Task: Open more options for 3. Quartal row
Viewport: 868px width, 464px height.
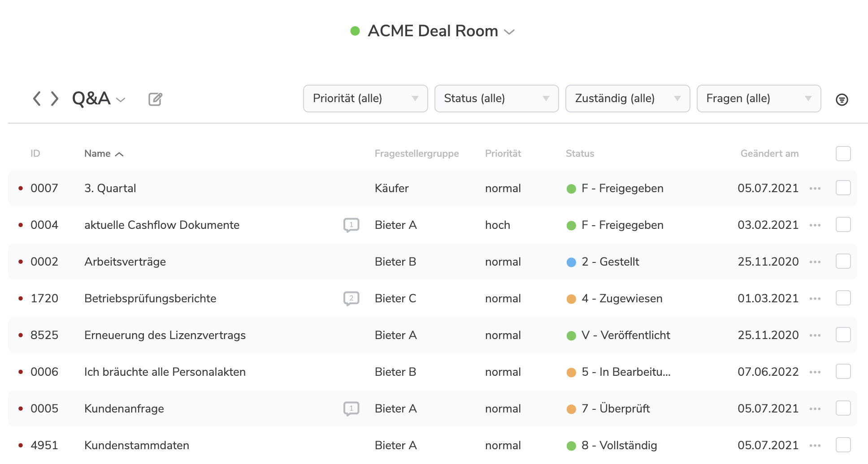Action: click(815, 189)
